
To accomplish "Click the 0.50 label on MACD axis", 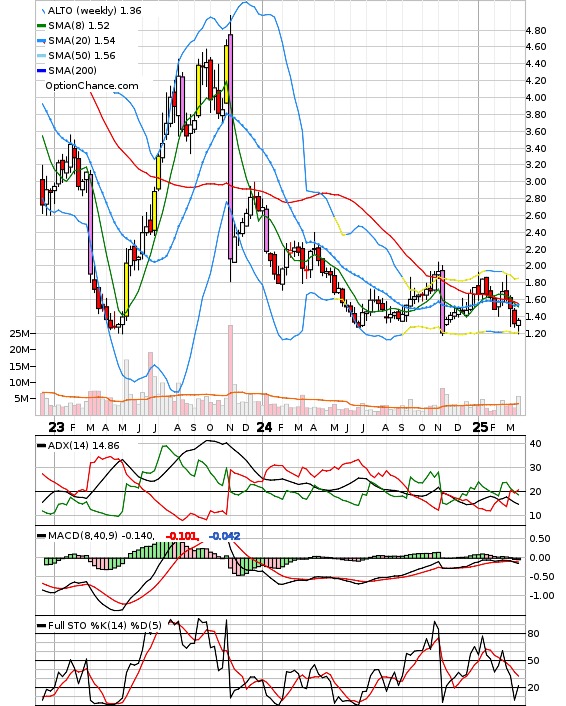I will [x=539, y=539].
